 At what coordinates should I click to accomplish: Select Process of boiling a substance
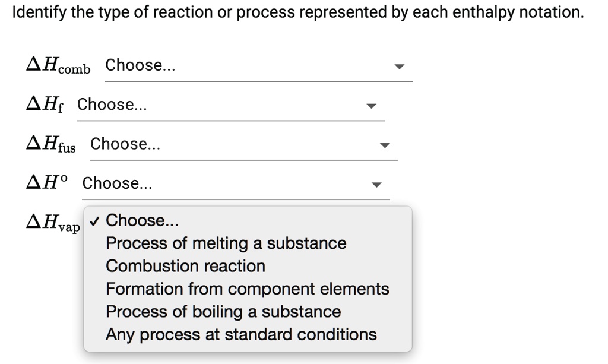point(223,311)
